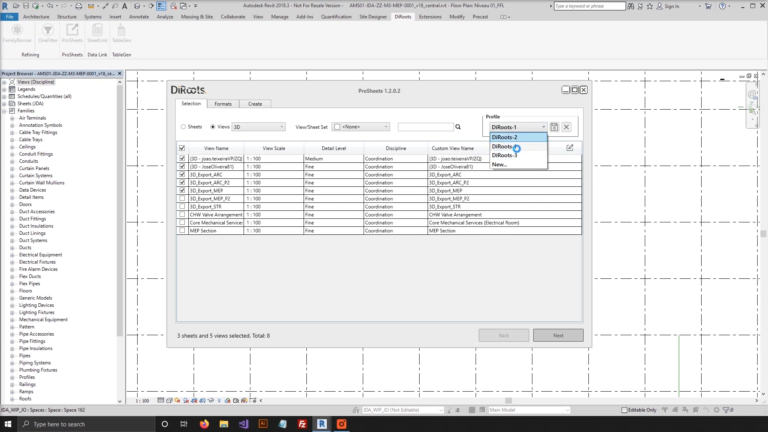
Task: Check the 3D_Export_STR row checkbox
Action: click(182, 206)
